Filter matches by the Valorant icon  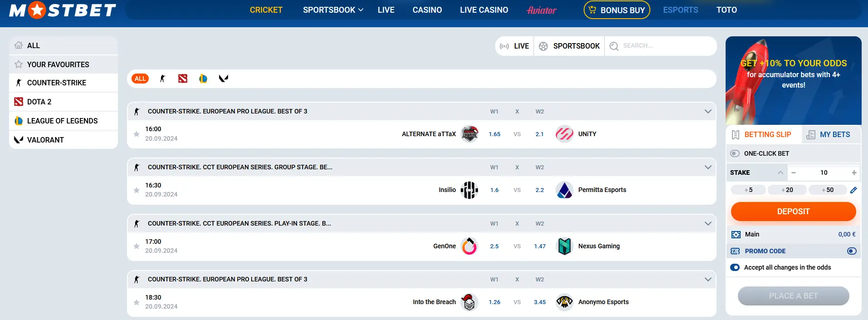[x=223, y=79]
